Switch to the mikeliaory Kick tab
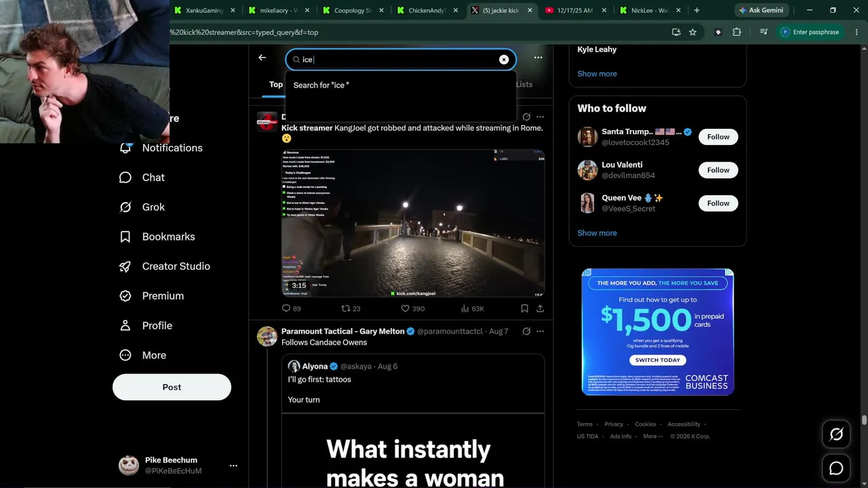The image size is (868, 488). click(x=279, y=10)
